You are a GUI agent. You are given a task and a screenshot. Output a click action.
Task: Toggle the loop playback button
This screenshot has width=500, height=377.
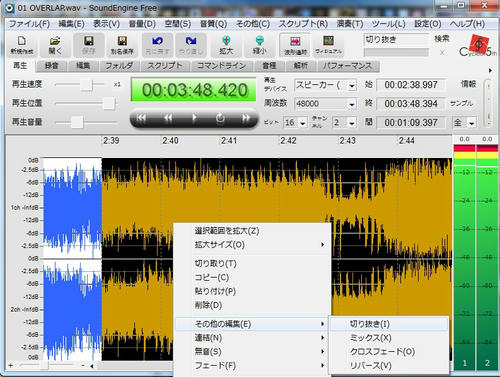point(220,118)
